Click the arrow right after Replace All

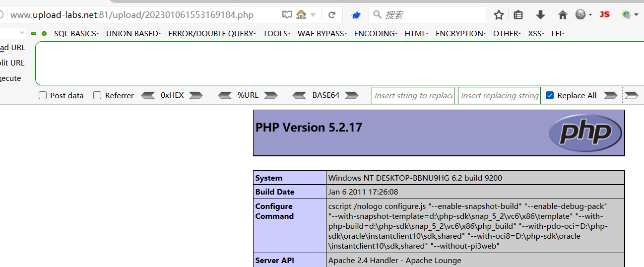click(610, 95)
